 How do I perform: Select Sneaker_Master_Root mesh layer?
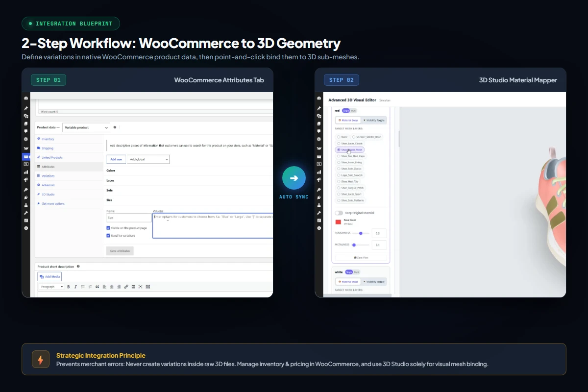(x=366, y=137)
